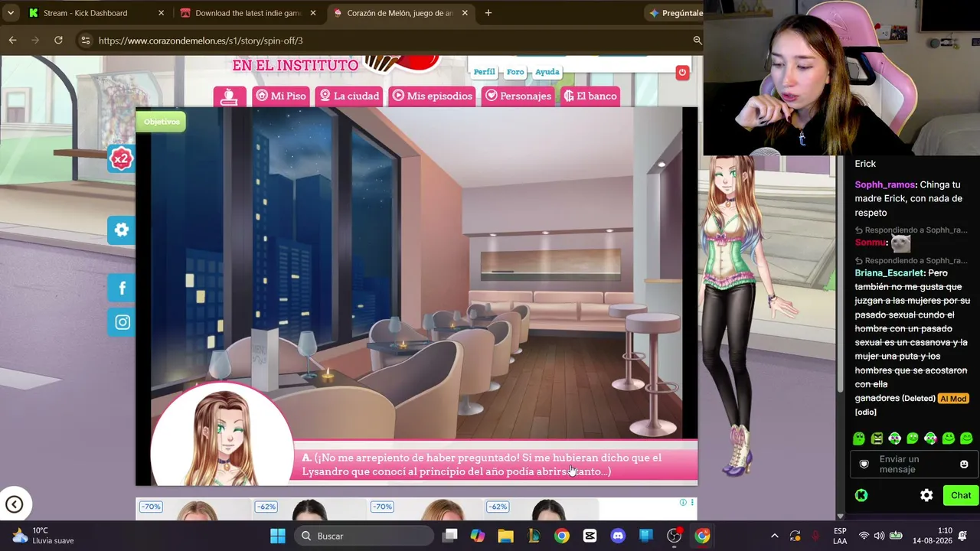Open El banco menu

click(x=590, y=96)
